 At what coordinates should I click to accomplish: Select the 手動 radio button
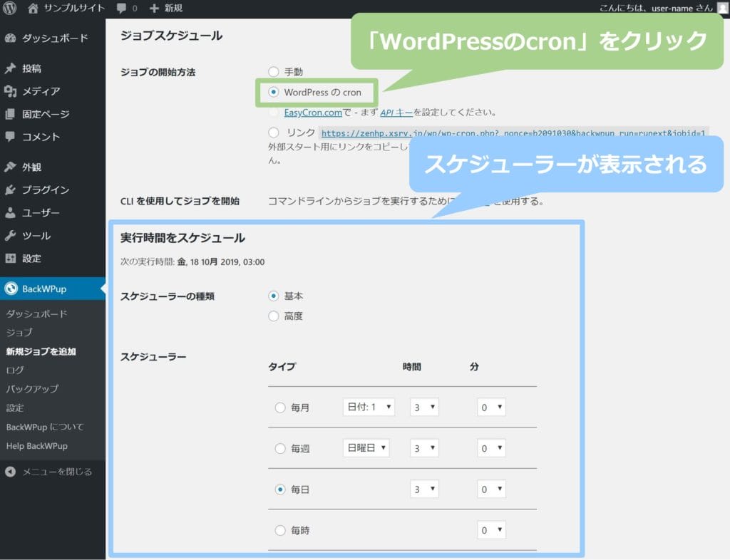(274, 72)
